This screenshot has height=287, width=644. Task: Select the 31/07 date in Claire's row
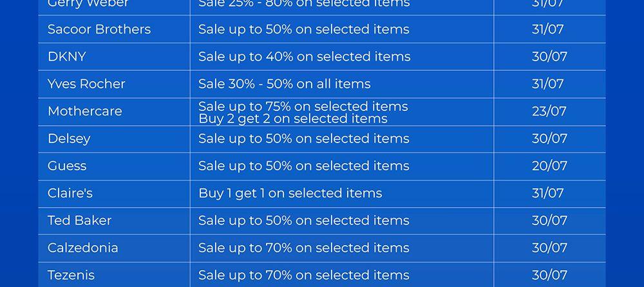547,193
